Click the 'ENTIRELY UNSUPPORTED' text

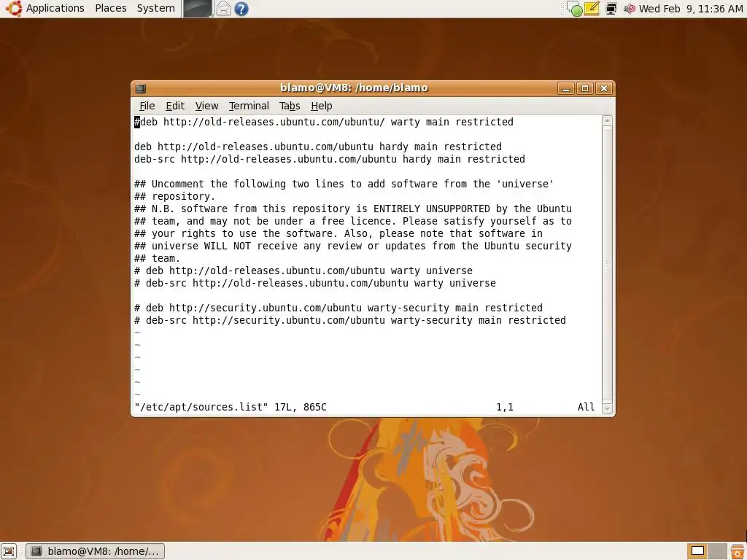(x=432, y=209)
